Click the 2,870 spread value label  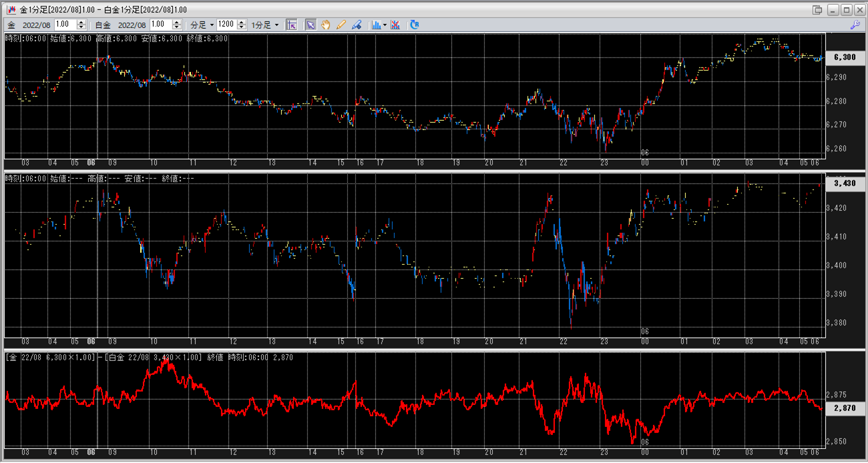pos(845,408)
